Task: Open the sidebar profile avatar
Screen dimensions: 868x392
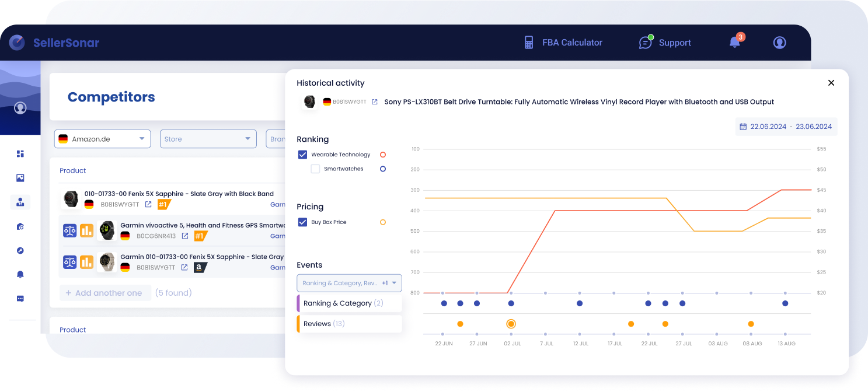Action: coord(20,108)
